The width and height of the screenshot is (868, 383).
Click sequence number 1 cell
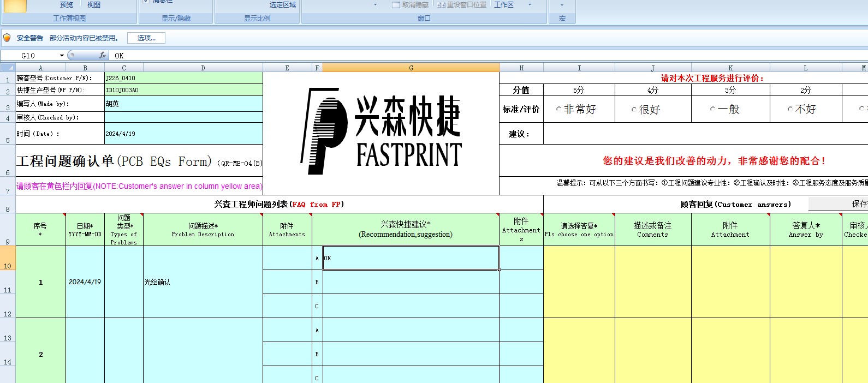click(40, 282)
